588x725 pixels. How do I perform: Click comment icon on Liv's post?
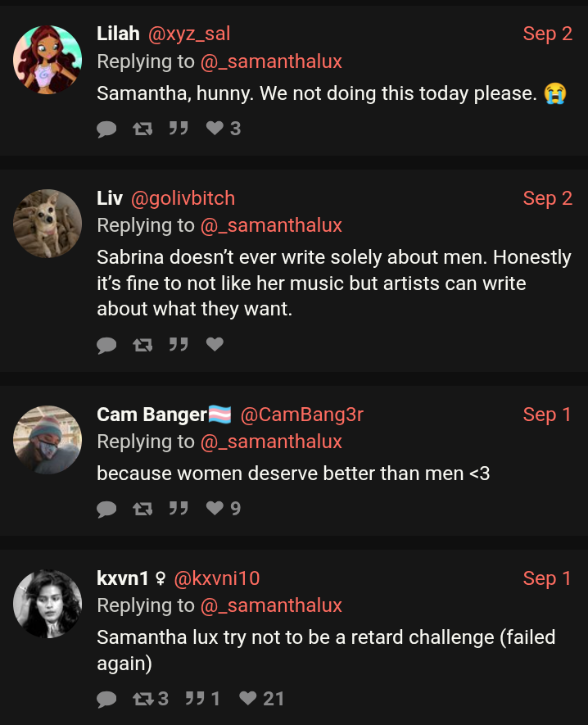[x=106, y=345]
